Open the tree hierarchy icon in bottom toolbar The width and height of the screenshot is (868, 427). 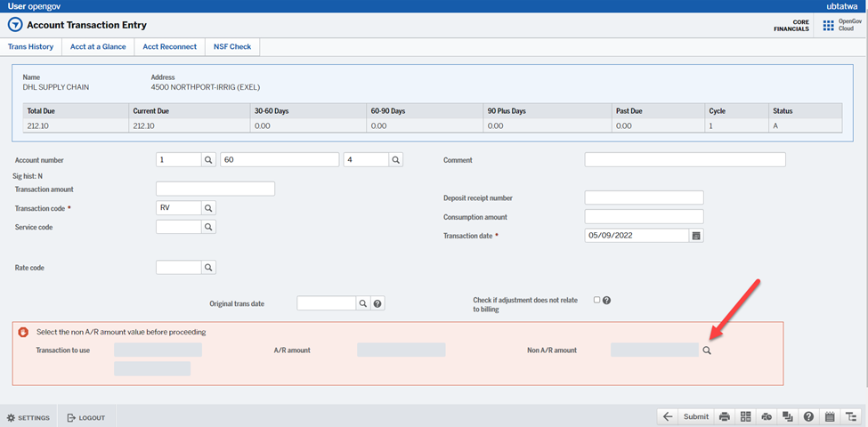click(850, 417)
